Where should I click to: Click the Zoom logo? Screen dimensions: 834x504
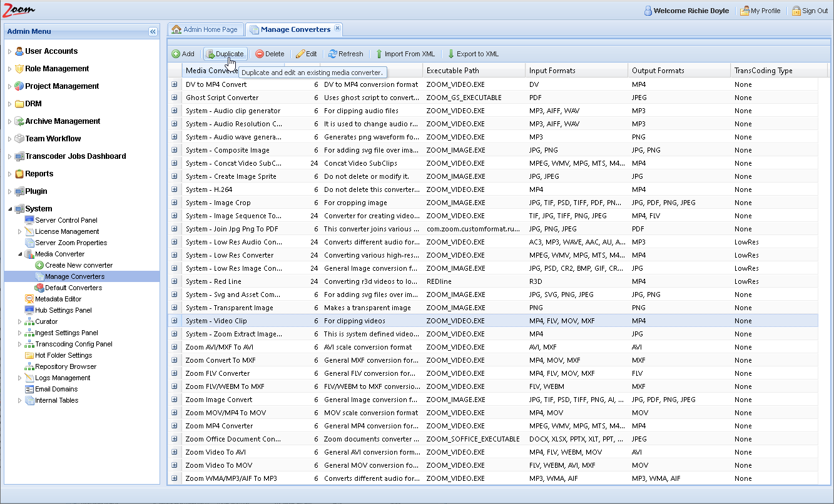[19, 9]
